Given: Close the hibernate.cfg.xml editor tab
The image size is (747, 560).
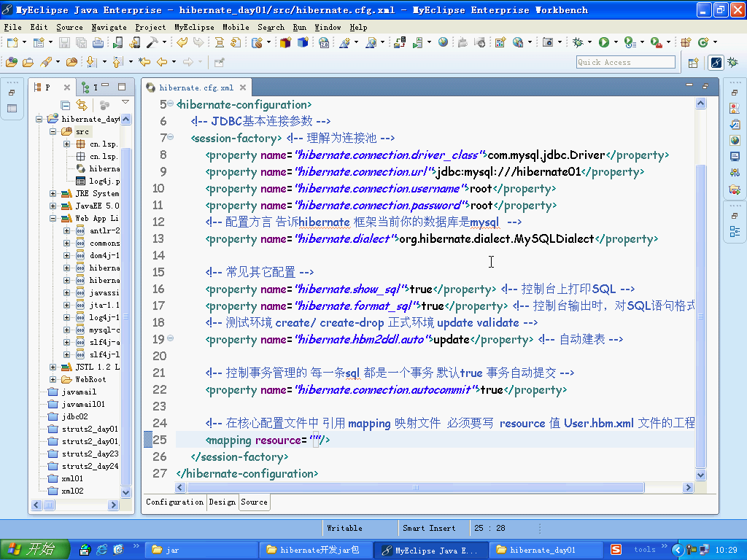Looking at the screenshot, I should point(243,87).
